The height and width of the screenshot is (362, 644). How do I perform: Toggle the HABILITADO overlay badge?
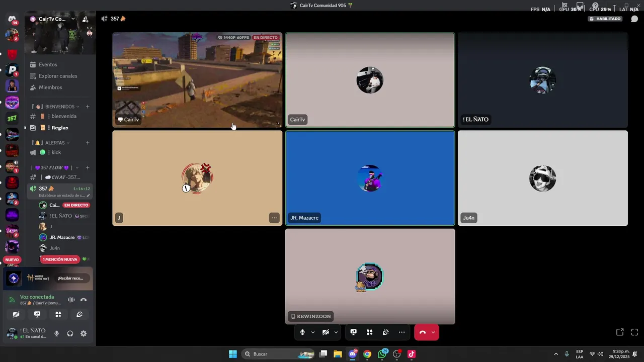[605, 19]
